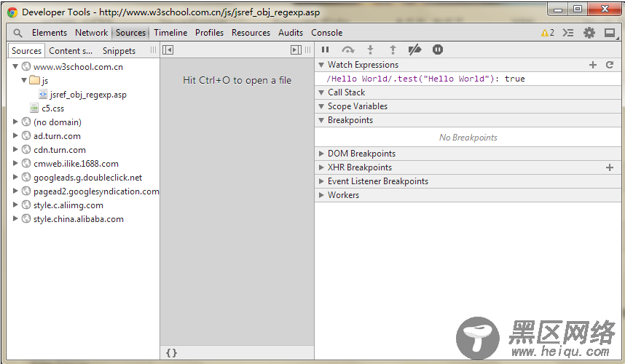Click the Hello World test watch expression
625x364 pixels.
(x=425, y=79)
